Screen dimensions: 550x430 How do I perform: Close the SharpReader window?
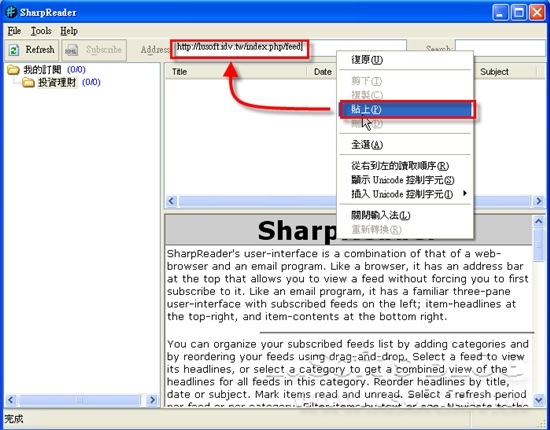pyautogui.click(x=537, y=13)
